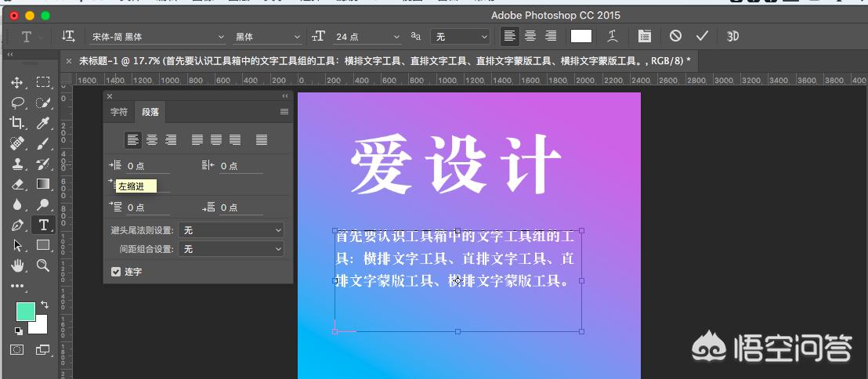
Task: Click the 3D button in options bar
Action: (733, 37)
